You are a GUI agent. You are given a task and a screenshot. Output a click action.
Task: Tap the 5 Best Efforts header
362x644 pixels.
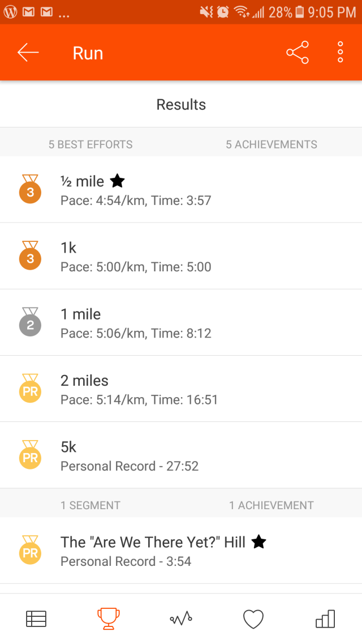(x=90, y=144)
